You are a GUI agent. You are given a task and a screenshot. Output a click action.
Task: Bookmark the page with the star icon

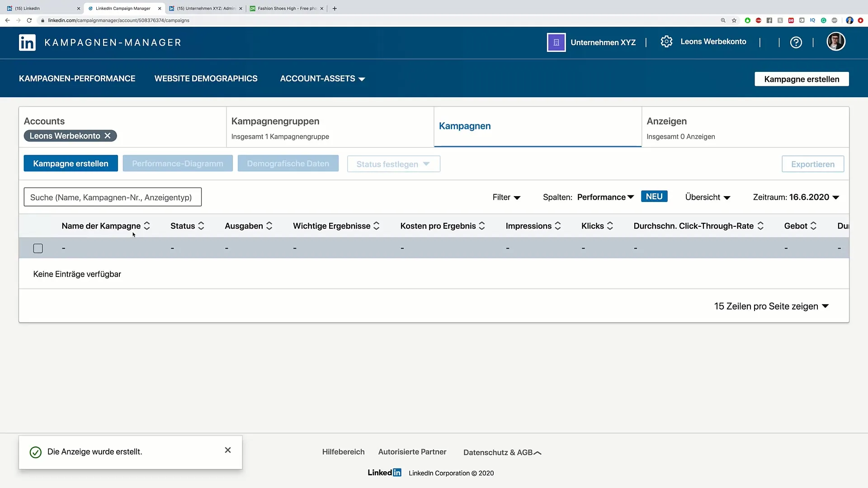click(x=734, y=20)
